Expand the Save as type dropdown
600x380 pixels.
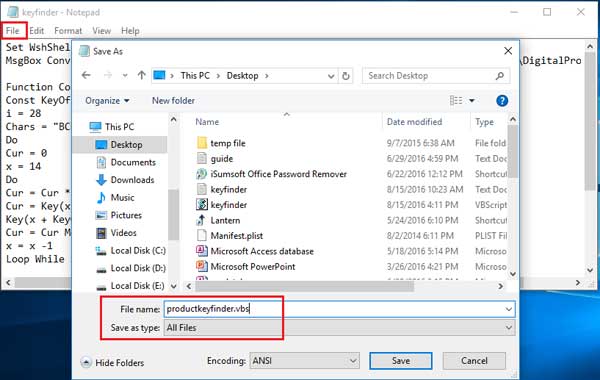tap(509, 328)
